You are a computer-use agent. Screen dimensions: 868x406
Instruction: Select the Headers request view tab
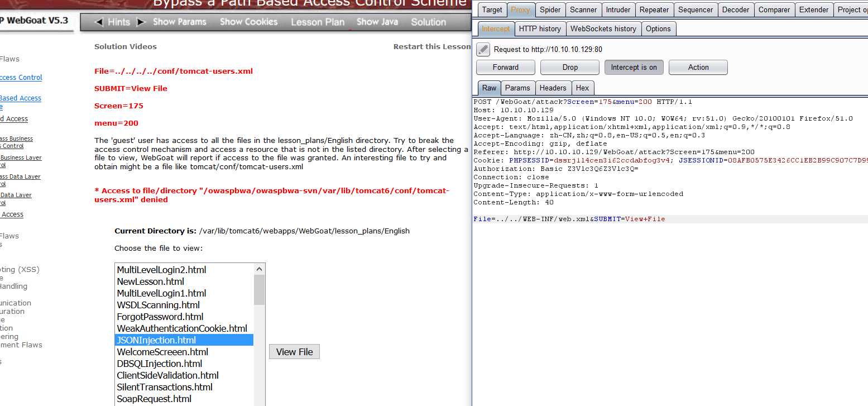(553, 88)
